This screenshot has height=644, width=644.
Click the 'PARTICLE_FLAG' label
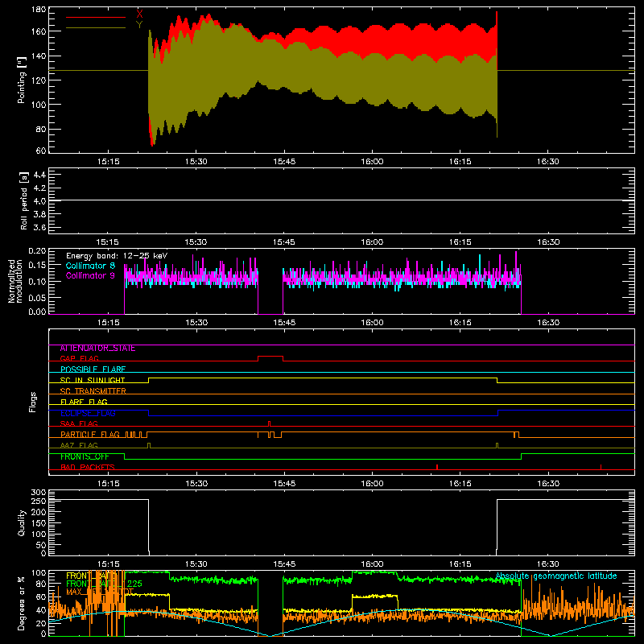[x=90, y=435]
